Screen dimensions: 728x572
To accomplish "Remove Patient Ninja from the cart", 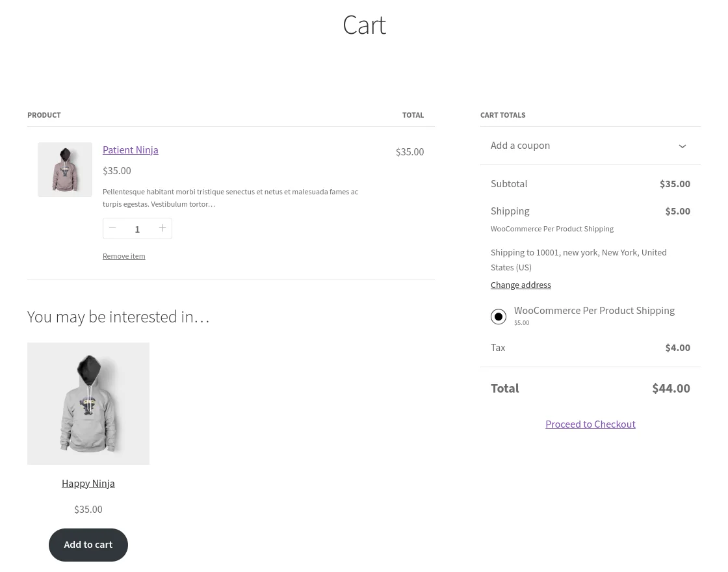I will pos(123,255).
